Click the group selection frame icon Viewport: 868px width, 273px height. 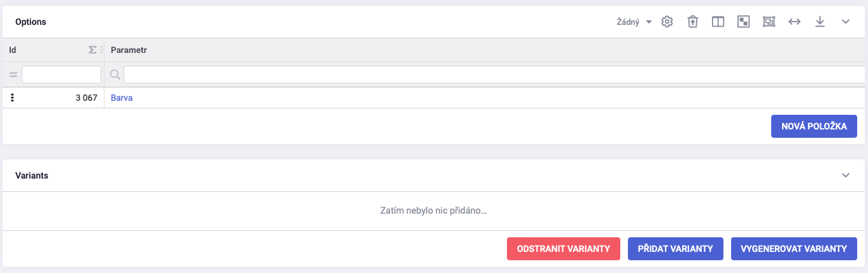[x=769, y=22]
